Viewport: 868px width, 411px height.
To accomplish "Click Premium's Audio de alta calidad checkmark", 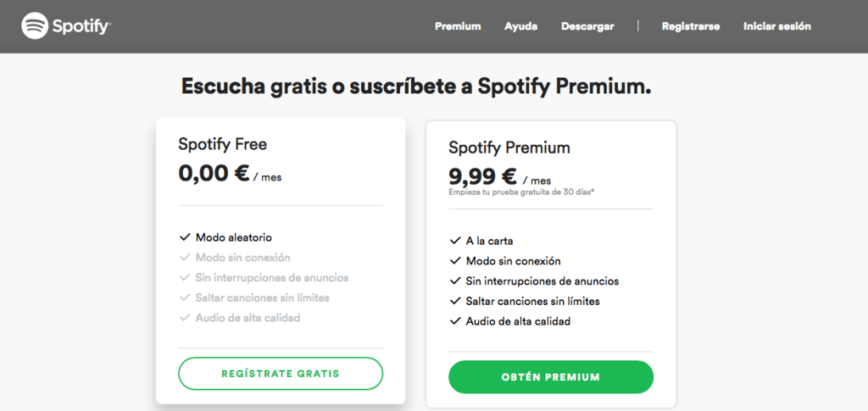I will click(455, 322).
